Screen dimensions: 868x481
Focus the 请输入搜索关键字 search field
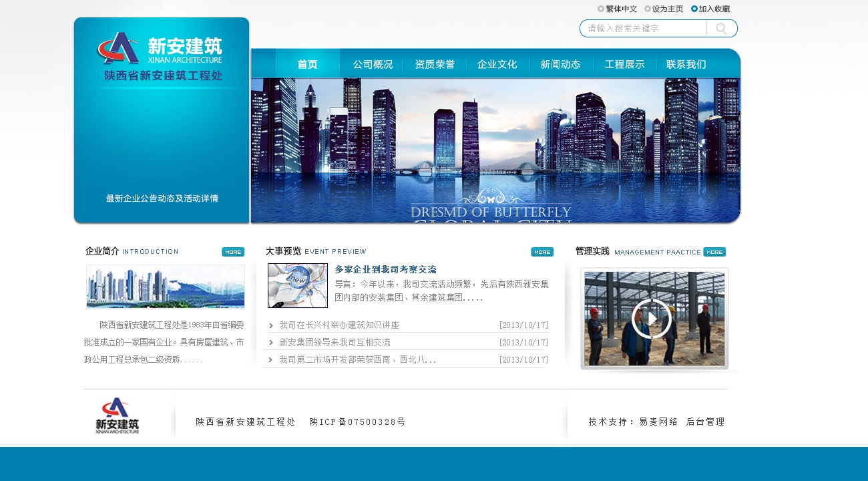643,29
